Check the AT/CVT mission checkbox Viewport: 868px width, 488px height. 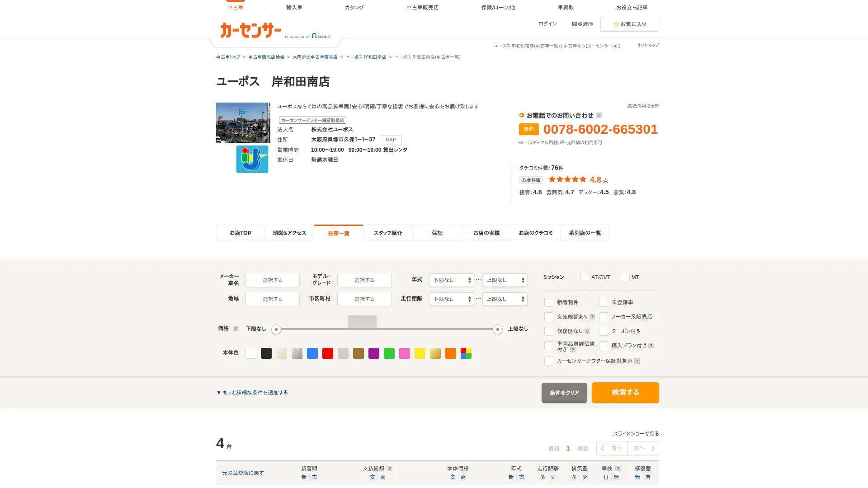[585, 277]
